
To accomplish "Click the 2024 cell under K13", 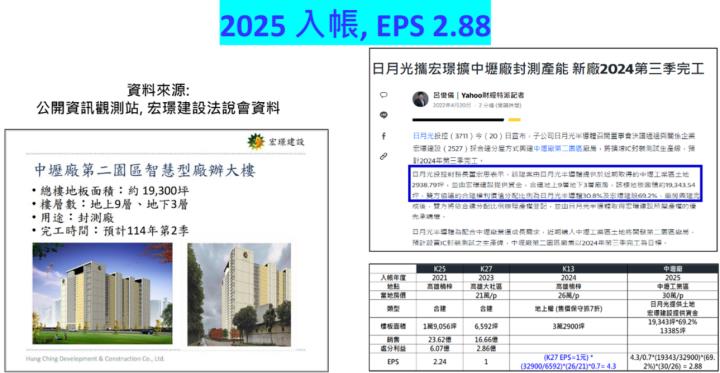I will coord(568,277).
